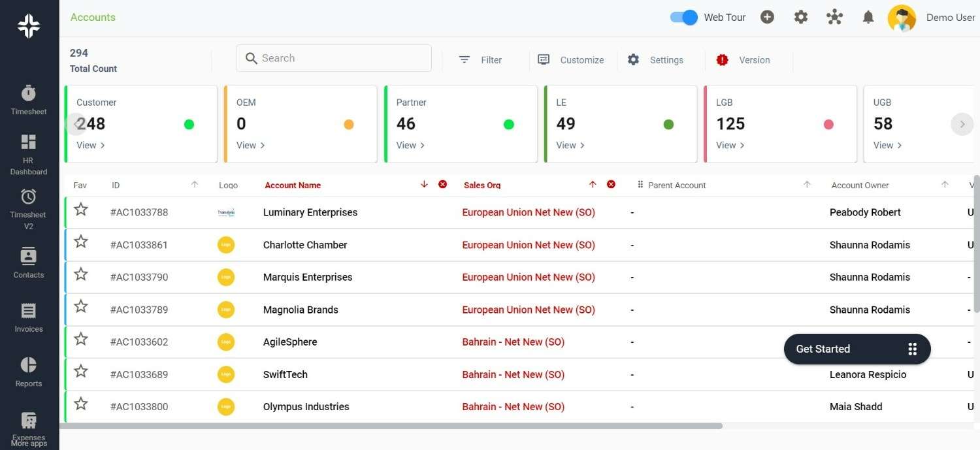The height and width of the screenshot is (450, 980).
Task: Sort by the Sales Org column header
Action: click(482, 185)
